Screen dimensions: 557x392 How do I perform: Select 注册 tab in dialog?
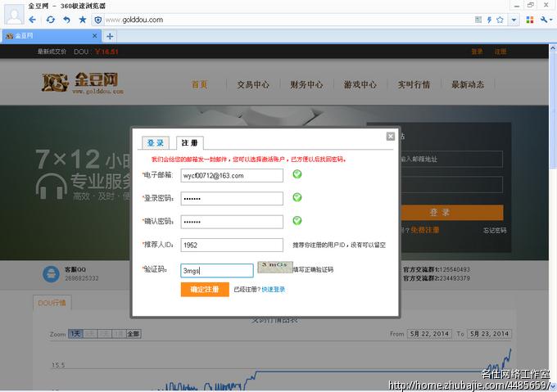pyautogui.click(x=190, y=143)
